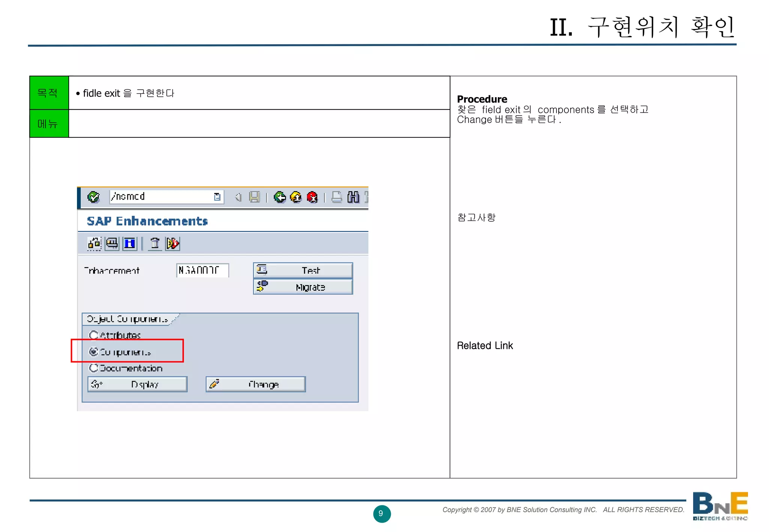Click the Delete trash can icon
769x532 pixels.
155,243
